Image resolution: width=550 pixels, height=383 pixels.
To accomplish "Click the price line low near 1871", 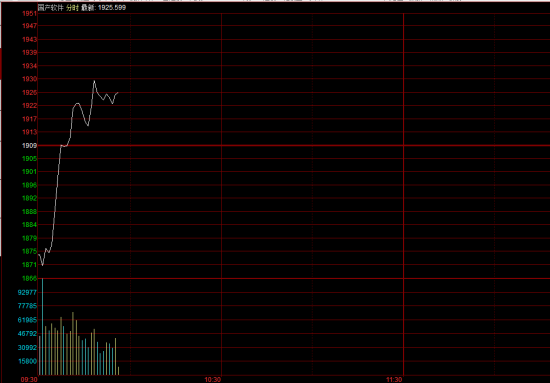I will coord(42,265).
